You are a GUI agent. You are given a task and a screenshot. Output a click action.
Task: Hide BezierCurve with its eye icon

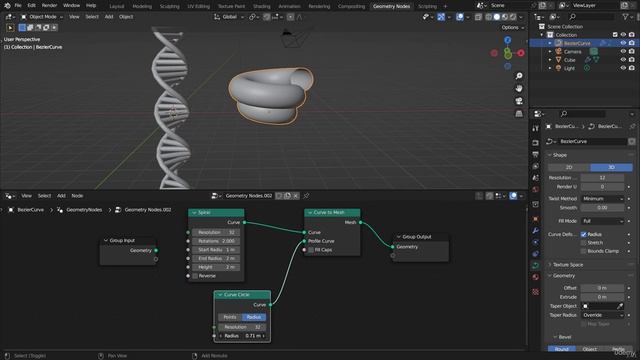(623, 43)
